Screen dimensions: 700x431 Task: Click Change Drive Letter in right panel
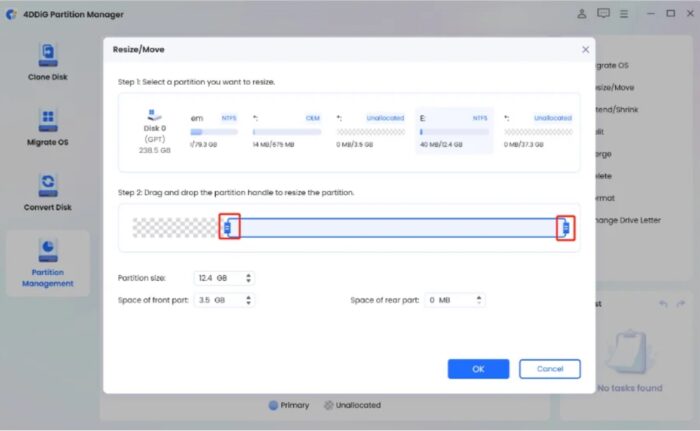(628, 220)
